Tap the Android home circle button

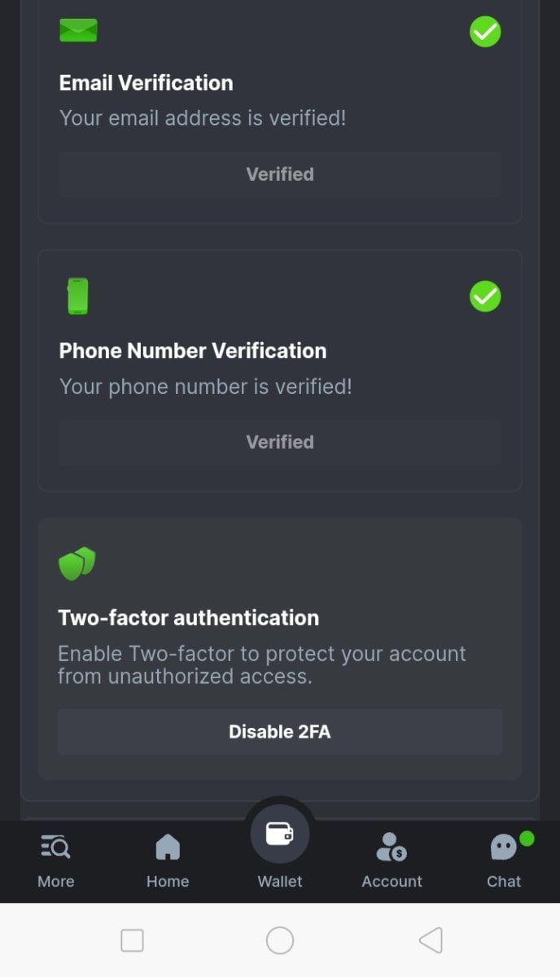pyautogui.click(x=280, y=940)
